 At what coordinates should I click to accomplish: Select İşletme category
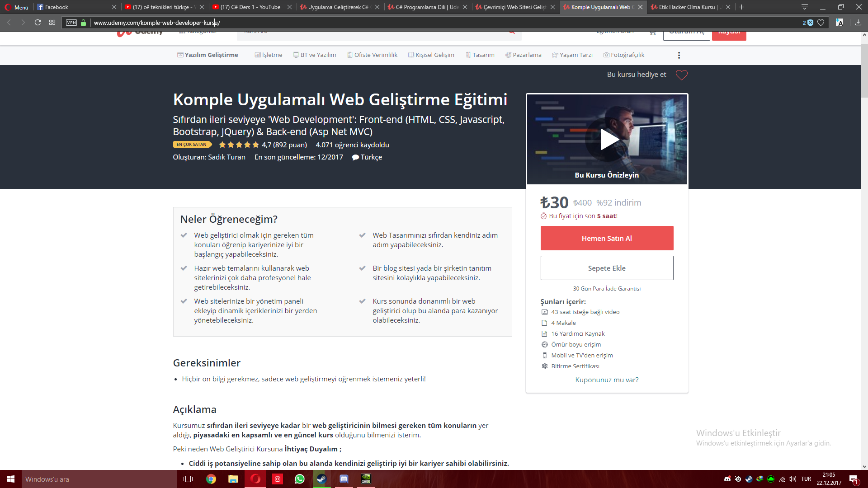tap(269, 55)
